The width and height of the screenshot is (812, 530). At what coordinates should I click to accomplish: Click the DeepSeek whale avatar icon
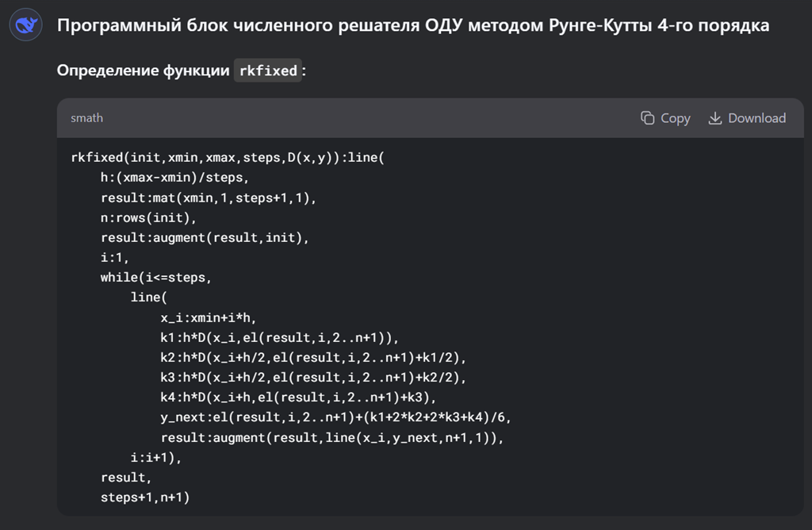coord(26,26)
